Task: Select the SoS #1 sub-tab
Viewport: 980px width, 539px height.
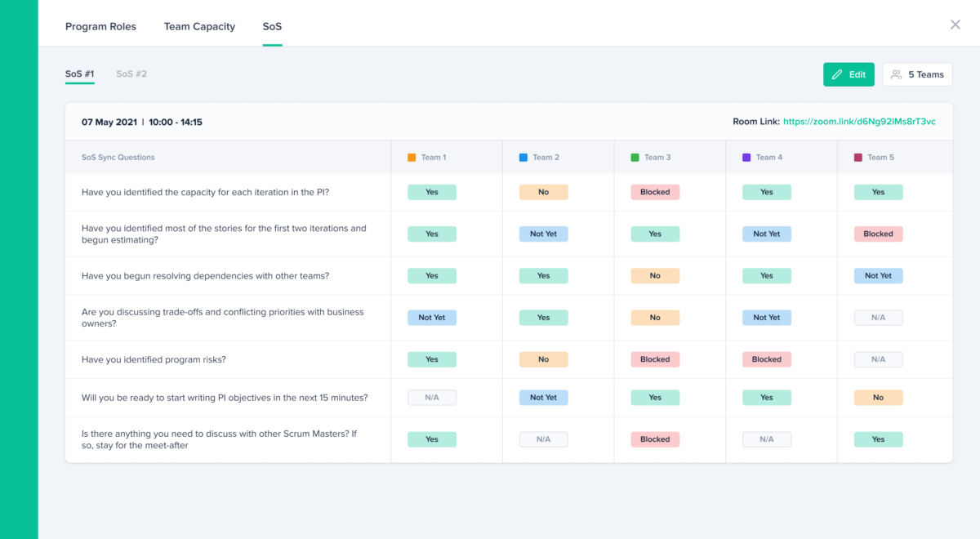Action: pyautogui.click(x=80, y=73)
